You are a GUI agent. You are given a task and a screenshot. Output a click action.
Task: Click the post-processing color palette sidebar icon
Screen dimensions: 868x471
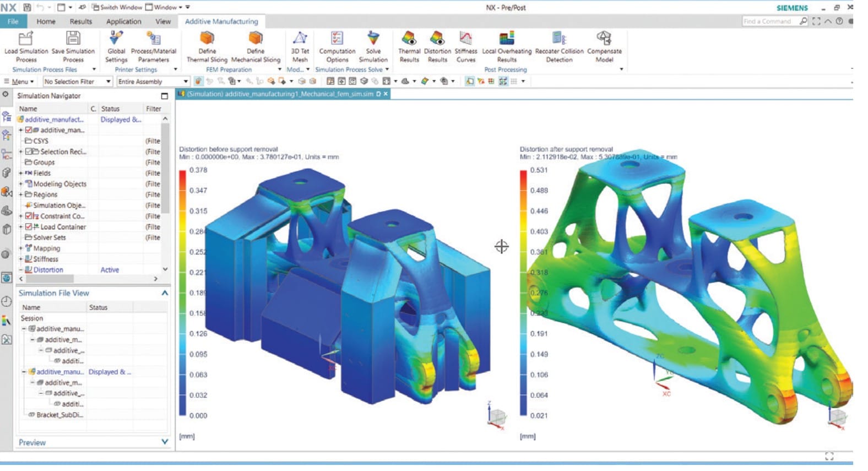tap(7, 321)
